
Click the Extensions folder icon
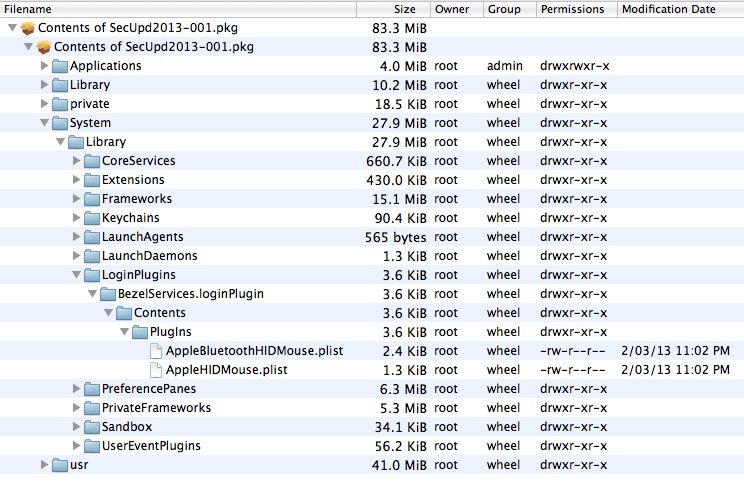tap(92, 180)
